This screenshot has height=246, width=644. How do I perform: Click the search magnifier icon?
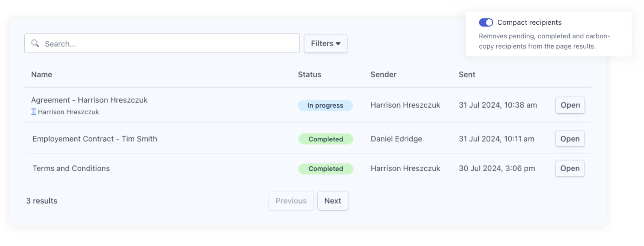(35, 43)
